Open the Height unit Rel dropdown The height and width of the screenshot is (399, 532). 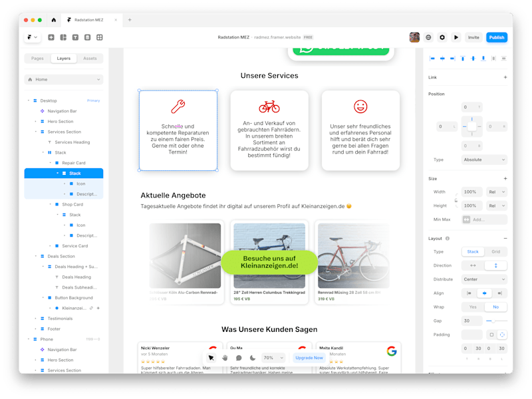497,205
